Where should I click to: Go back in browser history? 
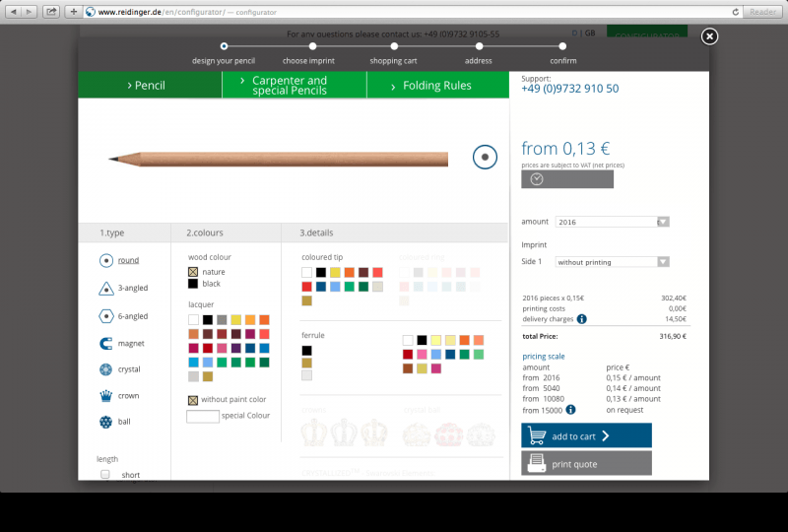(x=14, y=12)
